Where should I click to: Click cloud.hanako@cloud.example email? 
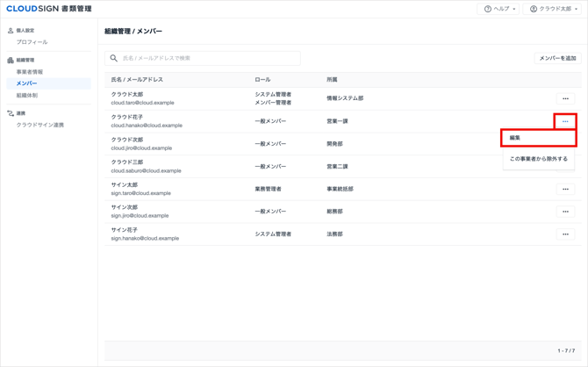point(147,126)
